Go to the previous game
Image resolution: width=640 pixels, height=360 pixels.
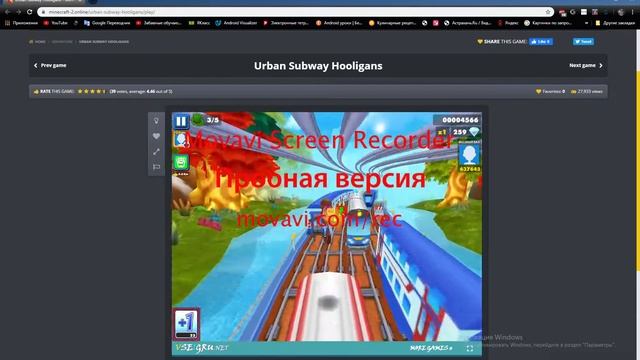[x=50, y=65]
